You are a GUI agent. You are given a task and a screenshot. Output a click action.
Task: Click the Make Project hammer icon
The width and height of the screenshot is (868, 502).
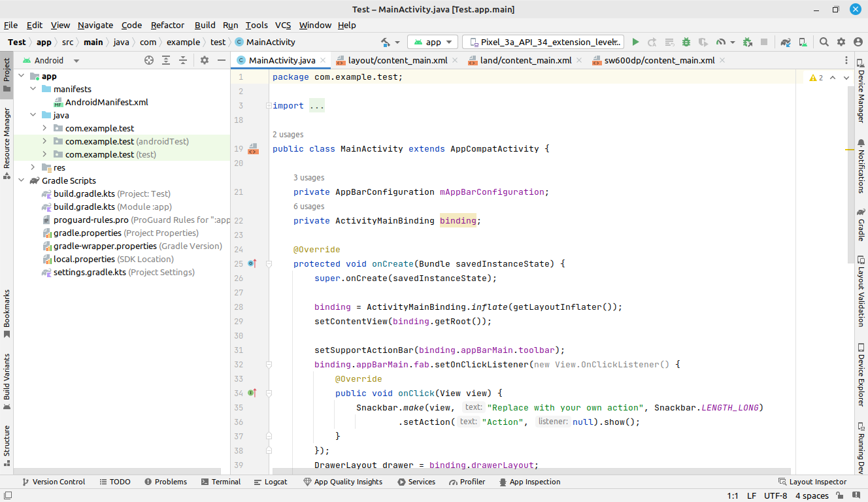(x=386, y=42)
